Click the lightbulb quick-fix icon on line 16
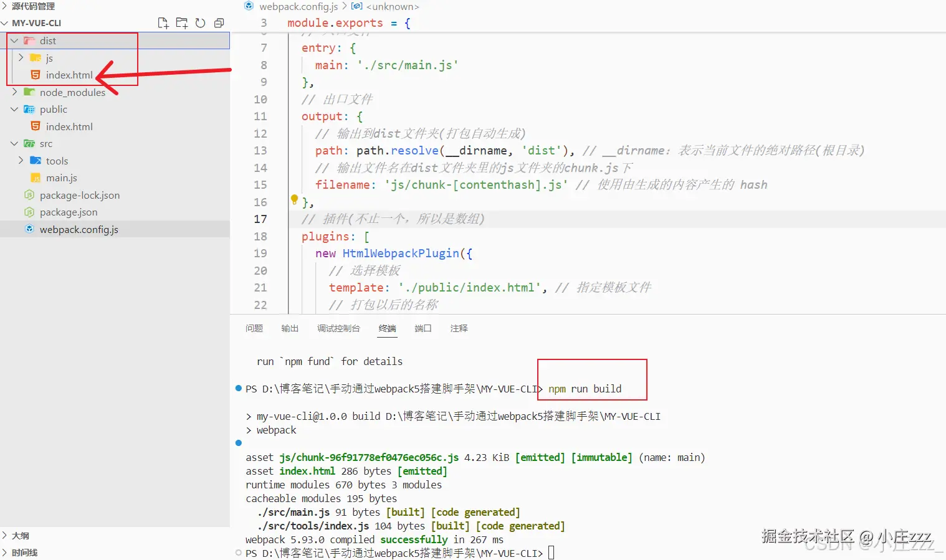 [x=294, y=200]
